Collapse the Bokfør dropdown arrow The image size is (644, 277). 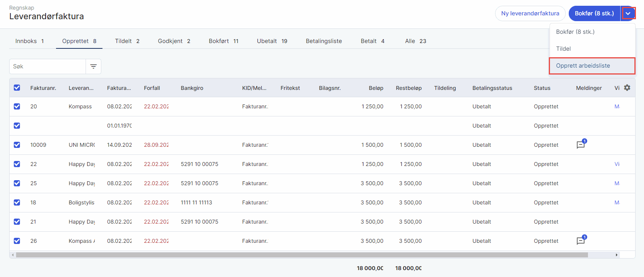(x=628, y=13)
